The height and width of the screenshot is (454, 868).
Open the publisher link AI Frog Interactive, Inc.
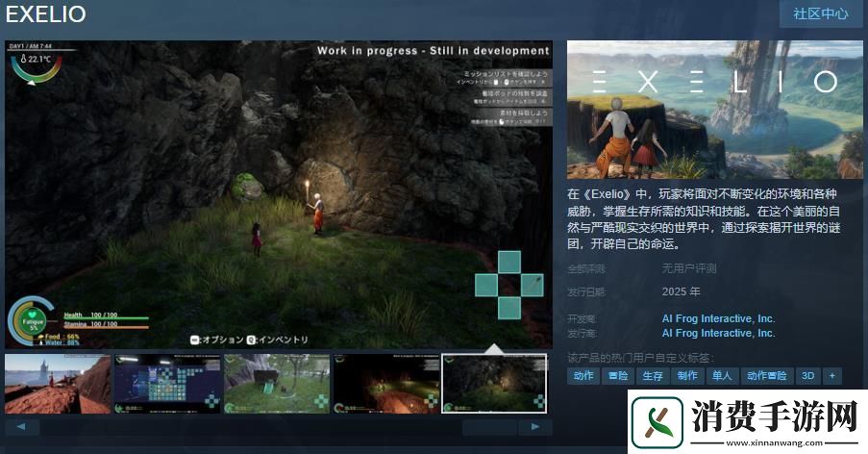click(x=718, y=333)
